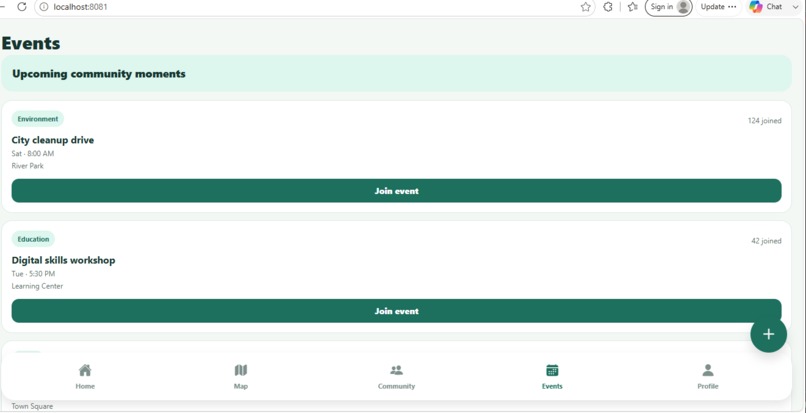Click the River Park location text

tap(28, 166)
